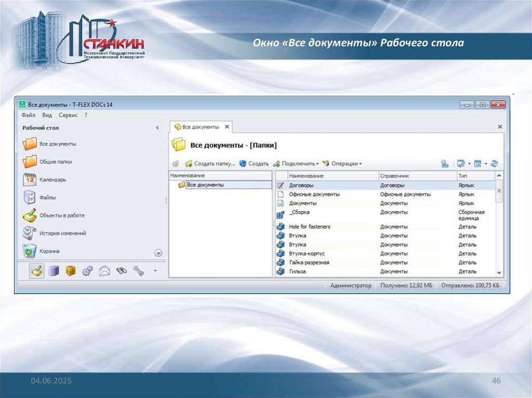Click the refresh icon in the toolbar
Screen dimensions: 532x398
494,163
